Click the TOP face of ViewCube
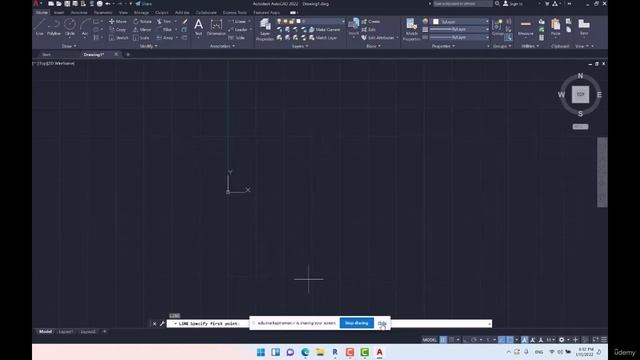This screenshot has width=640, height=360. click(x=580, y=94)
